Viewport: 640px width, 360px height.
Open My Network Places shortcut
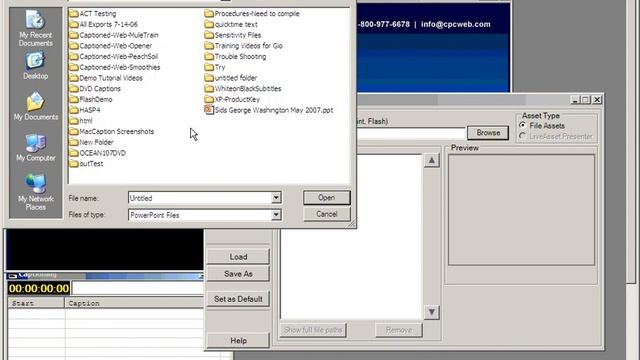(36, 192)
